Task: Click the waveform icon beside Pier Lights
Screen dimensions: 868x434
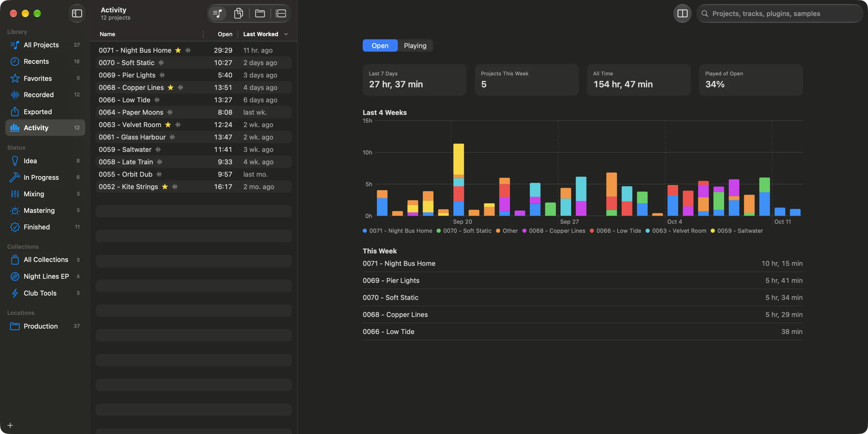Action: tap(162, 75)
